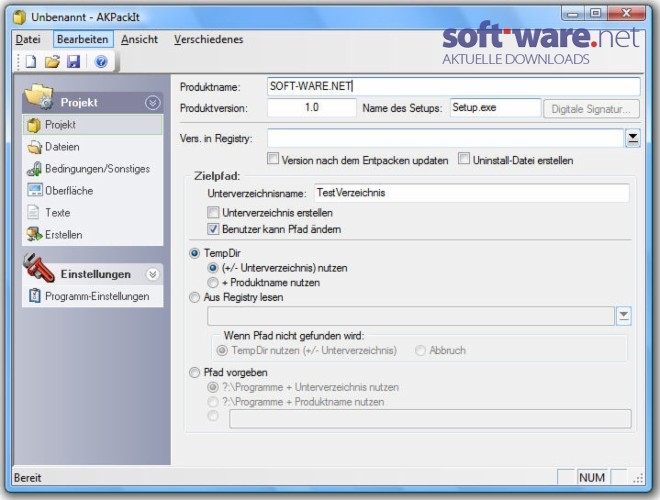Click the Produktname input field
This screenshot has width=660, height=500.
coord(453,86)
